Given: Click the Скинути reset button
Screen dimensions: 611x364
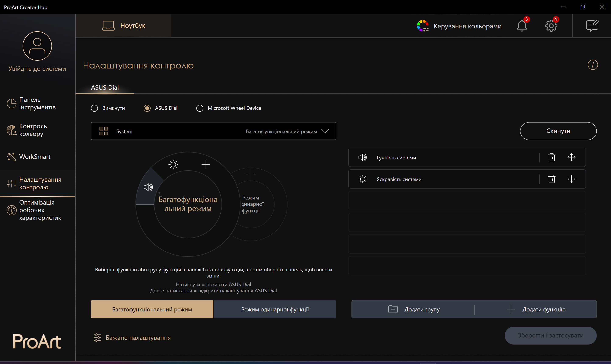Looking at the screenshot, I should click(x=558, y=131).
